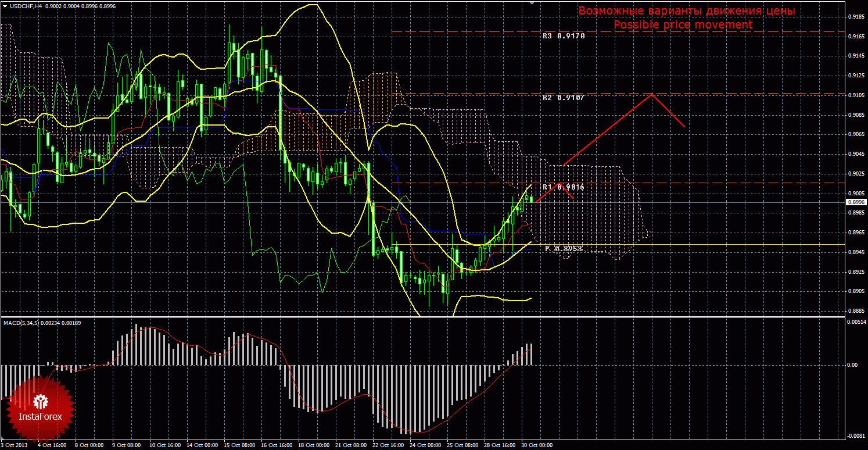Click the 16 Oct 16:00 time label

click(x=277, y=445)
